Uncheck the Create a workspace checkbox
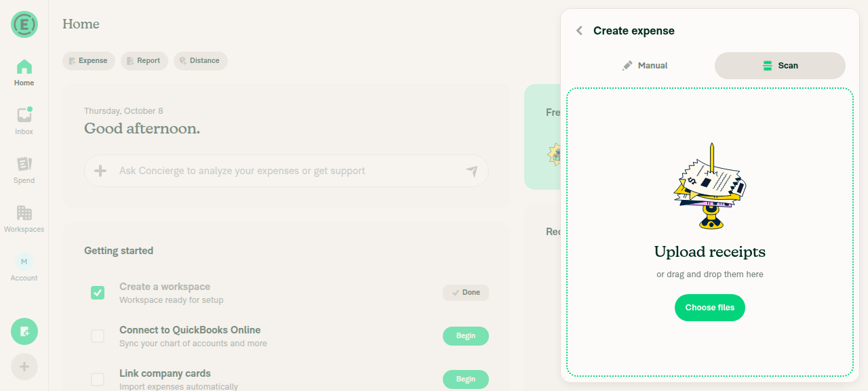Viewport: 868px width, 391px height. [x=98, y=293]
